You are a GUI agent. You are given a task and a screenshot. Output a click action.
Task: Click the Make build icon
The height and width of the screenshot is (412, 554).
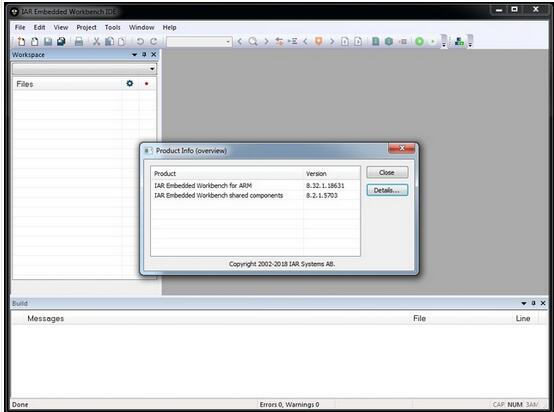click(x=389, y=42)
